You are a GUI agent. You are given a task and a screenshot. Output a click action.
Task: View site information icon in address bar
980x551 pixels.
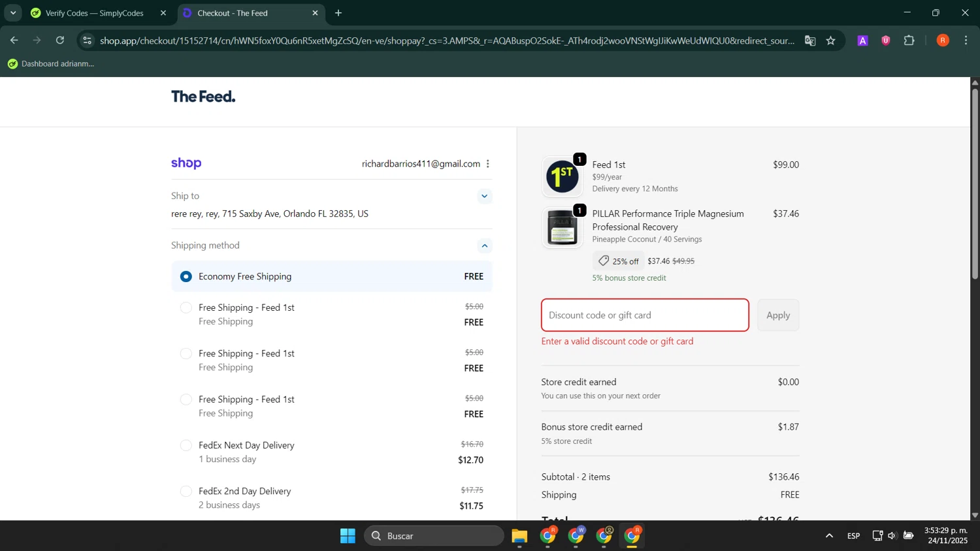pos(87,40)
